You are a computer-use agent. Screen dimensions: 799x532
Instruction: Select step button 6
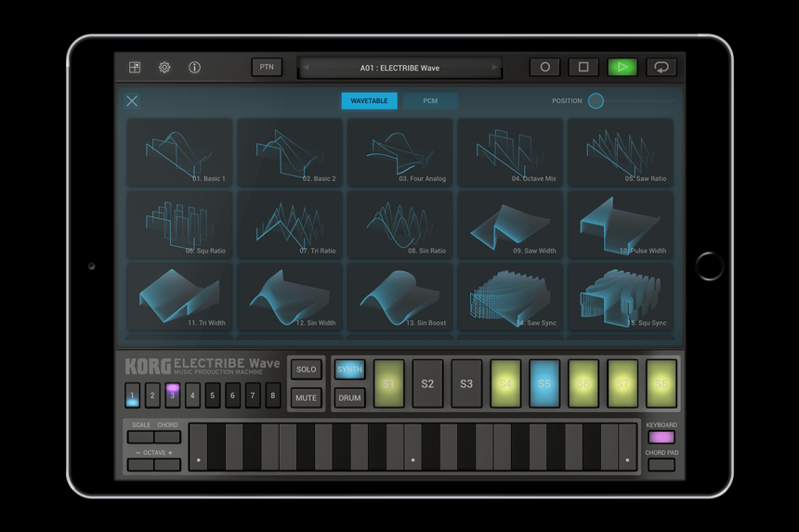tap(232, 396)
